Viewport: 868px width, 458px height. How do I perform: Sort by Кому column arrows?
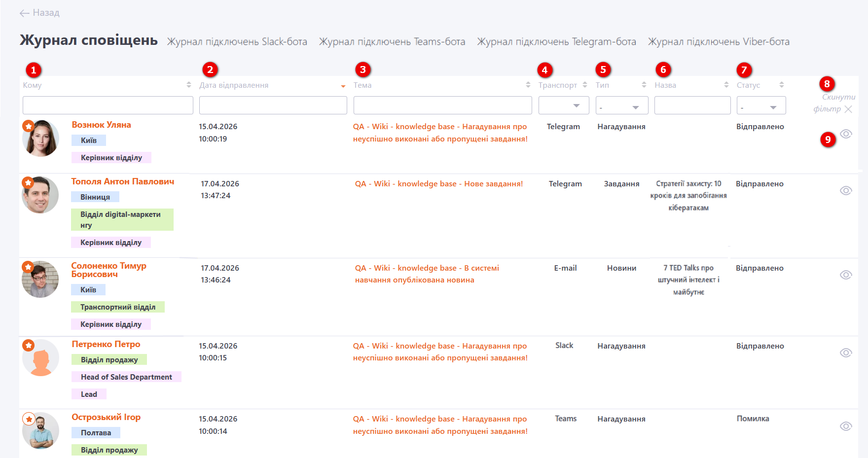pyautogui.click(x=189, y=85)
